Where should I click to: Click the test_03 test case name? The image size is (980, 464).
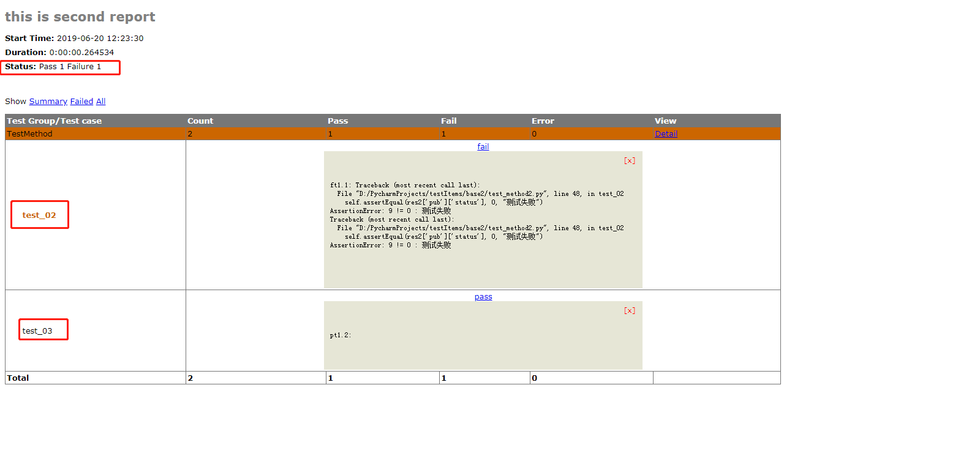click(x=37, y=331)
